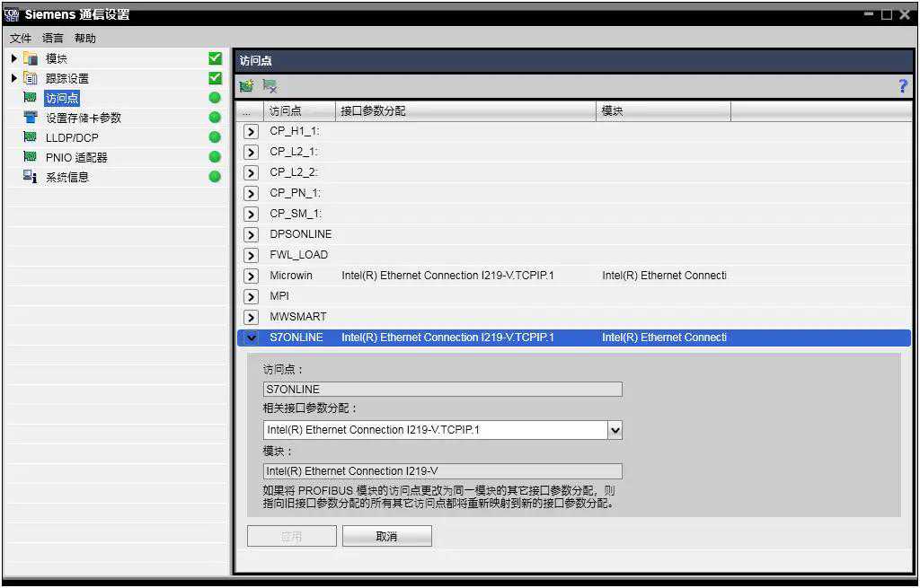Click the add new access point icon

pyautogui.click(x=246, y=86)
